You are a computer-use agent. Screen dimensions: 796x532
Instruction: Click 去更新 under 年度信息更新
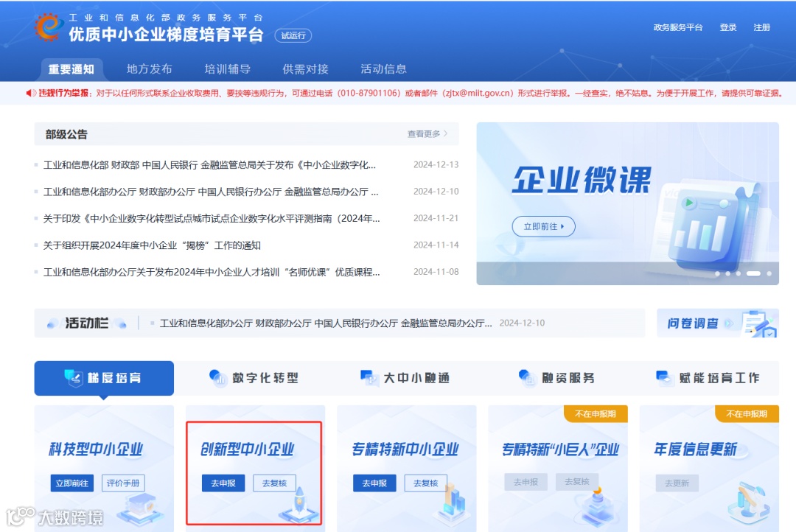point(677,483)
